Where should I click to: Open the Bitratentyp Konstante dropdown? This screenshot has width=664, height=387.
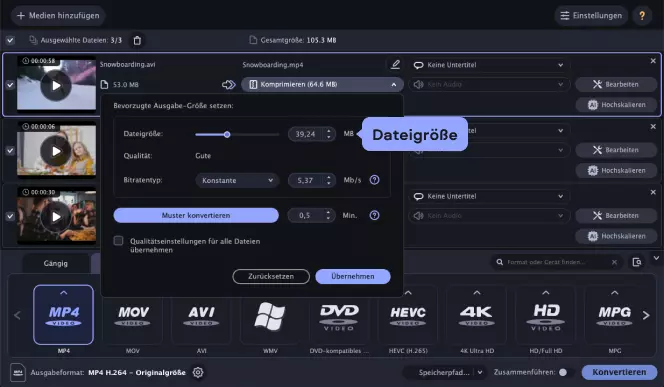[x=237, y=180]
